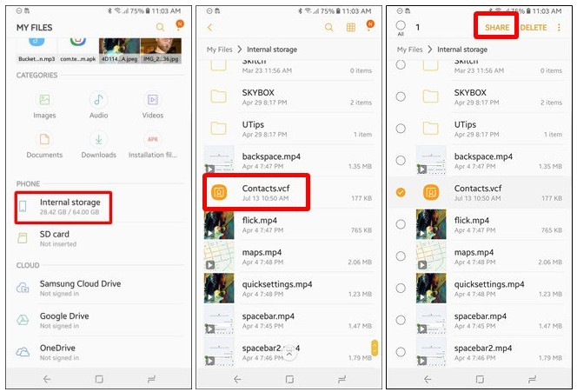The width and height of the screenshot is (577, 392).
Task: Click My Files breadcrumb in selection screen
Action: click(409, 50)
